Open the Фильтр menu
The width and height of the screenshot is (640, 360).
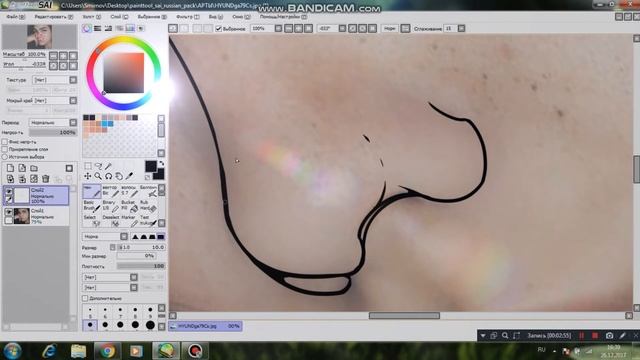point(188,17)
